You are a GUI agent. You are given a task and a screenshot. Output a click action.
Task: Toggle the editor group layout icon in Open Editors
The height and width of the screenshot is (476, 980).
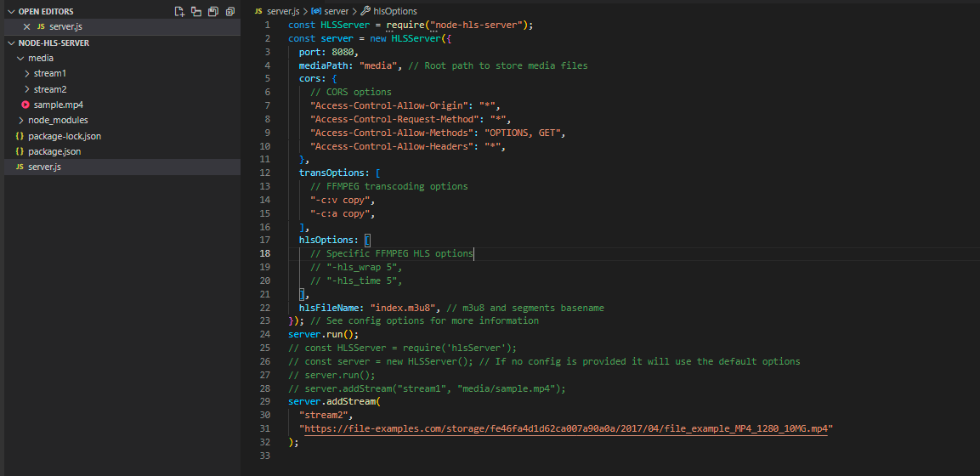point(196,11)
